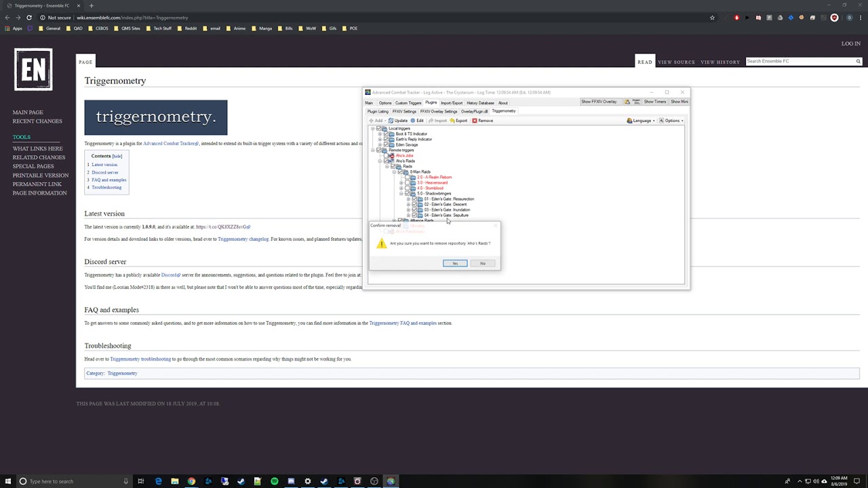Open the Language dropdown

[x=641, y=121]
